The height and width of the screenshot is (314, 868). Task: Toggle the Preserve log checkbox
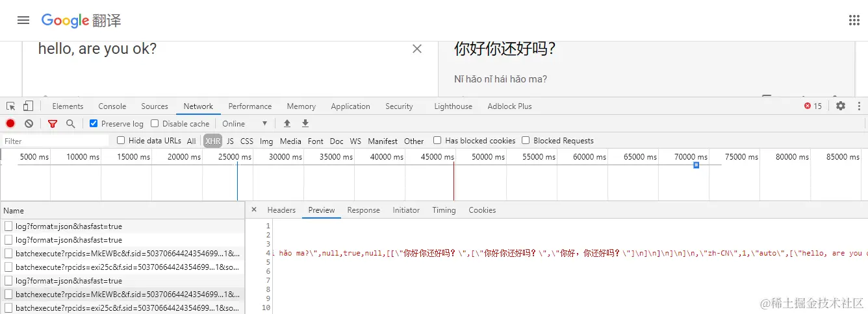(94, 123)
